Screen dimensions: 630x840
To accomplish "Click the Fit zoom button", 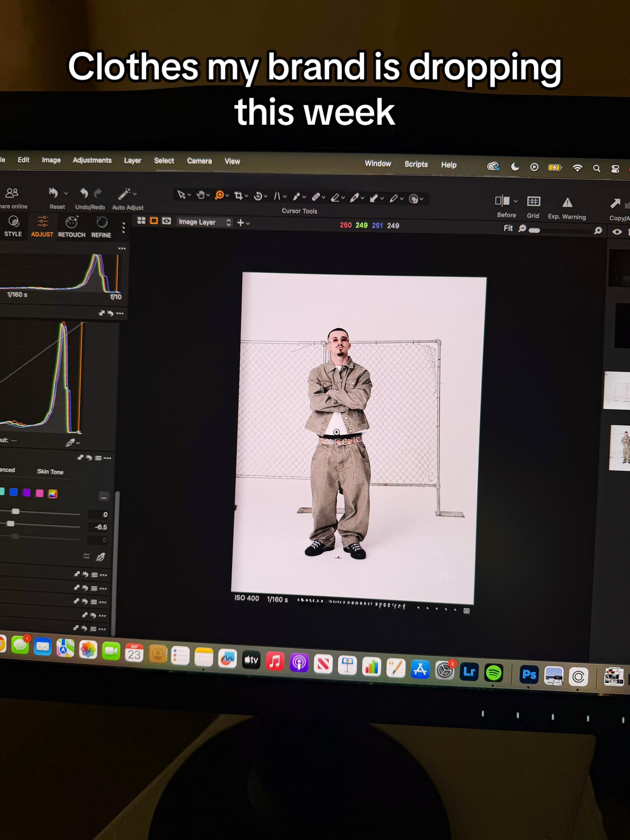I will 508,228.
